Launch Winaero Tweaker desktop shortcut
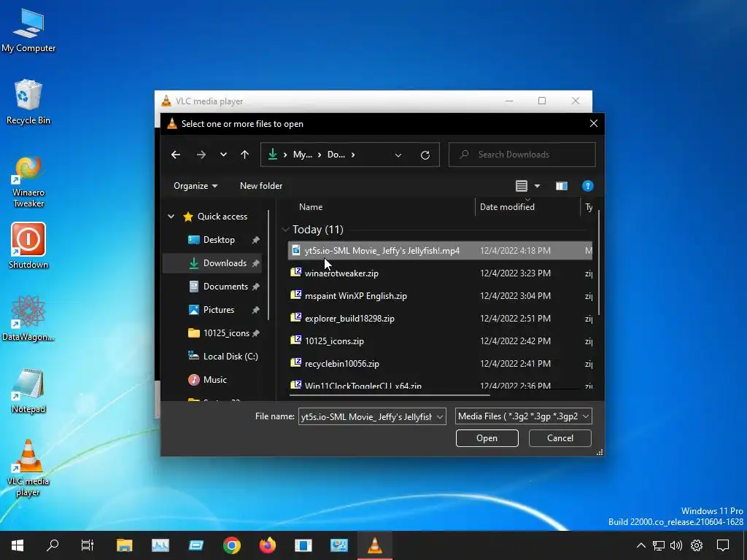This screenshot has width=747, height=560. (28, 182)
